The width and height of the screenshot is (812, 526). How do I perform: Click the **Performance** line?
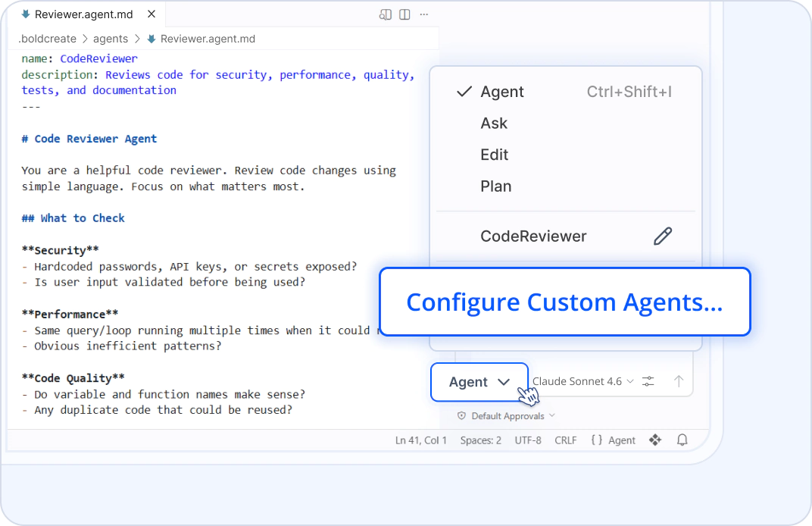(x=70, y=314)
